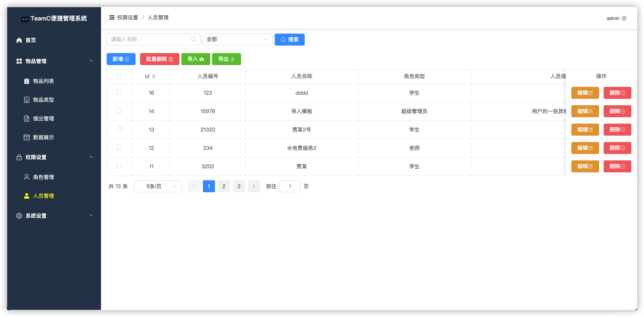Image resolution: width=644 pixels, height=317 pixels.
Task: Click 权限设置 in the breadcrumb
Action: [x=127, y=17]
